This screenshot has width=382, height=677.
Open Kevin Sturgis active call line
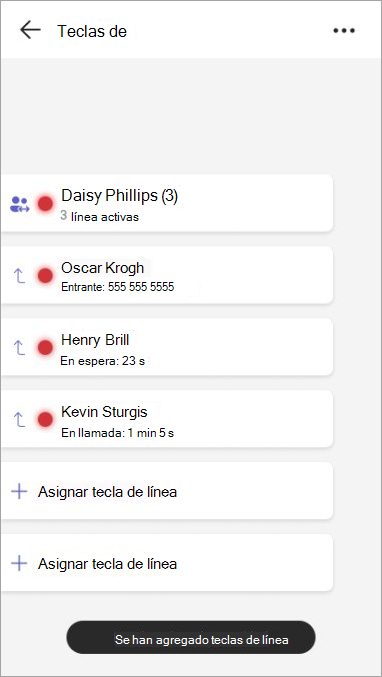pyautogui.click(x=167, y=418)
